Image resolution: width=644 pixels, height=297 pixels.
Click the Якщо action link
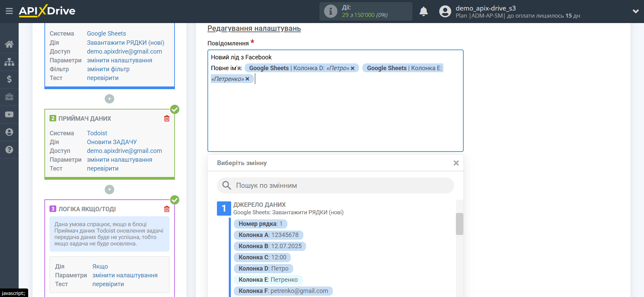point(100,266)
